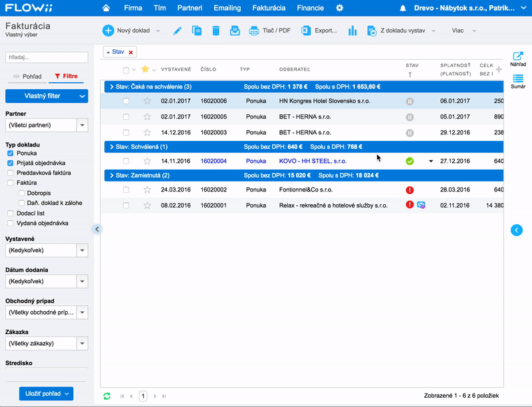The height and width of the screenshot is (407, 532).
Task: Click the red rejected status icon for Fontionnel&Co
Action: (x=410, y=190)
